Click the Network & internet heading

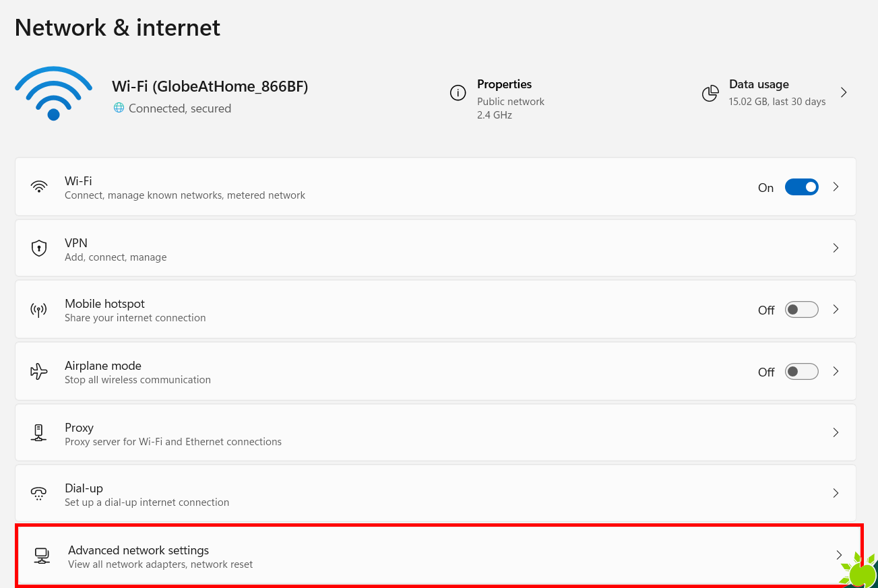117,28
